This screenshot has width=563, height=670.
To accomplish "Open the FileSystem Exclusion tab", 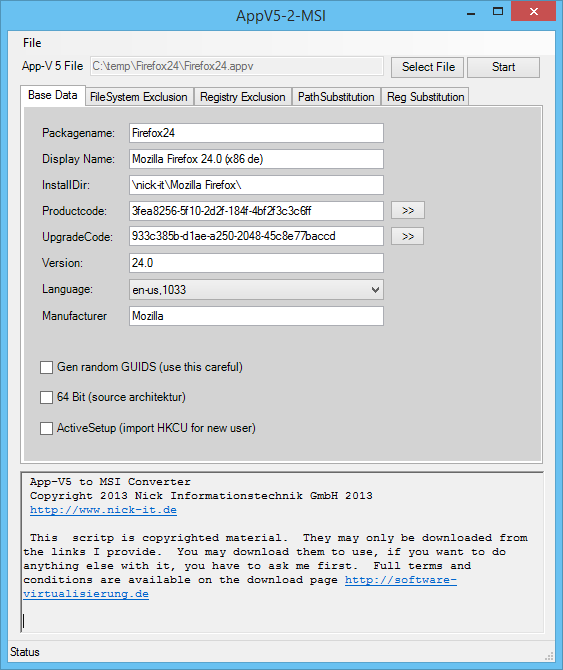I will 139,97.
